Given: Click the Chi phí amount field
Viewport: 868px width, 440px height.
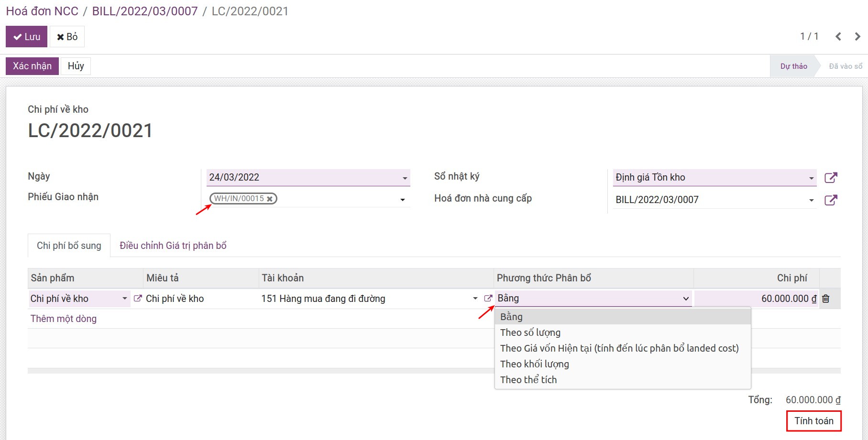Looking at the screenshot, I should point(756,299).
